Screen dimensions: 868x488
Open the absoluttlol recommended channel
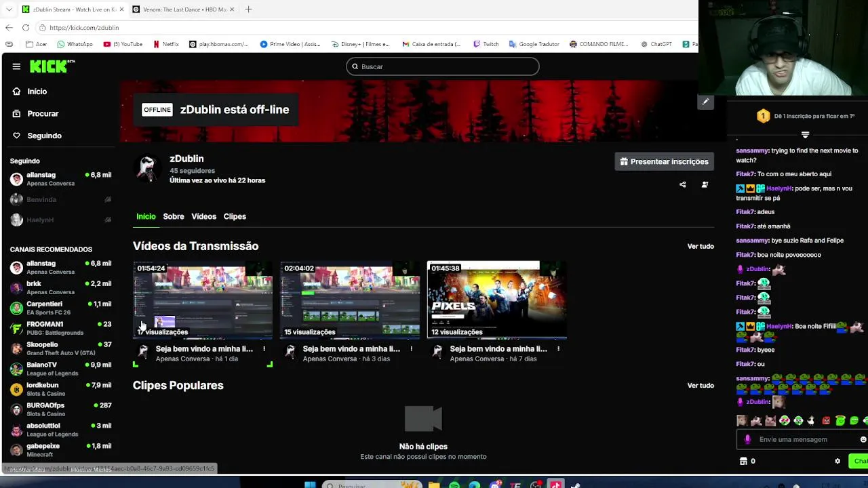click(60, 430)
